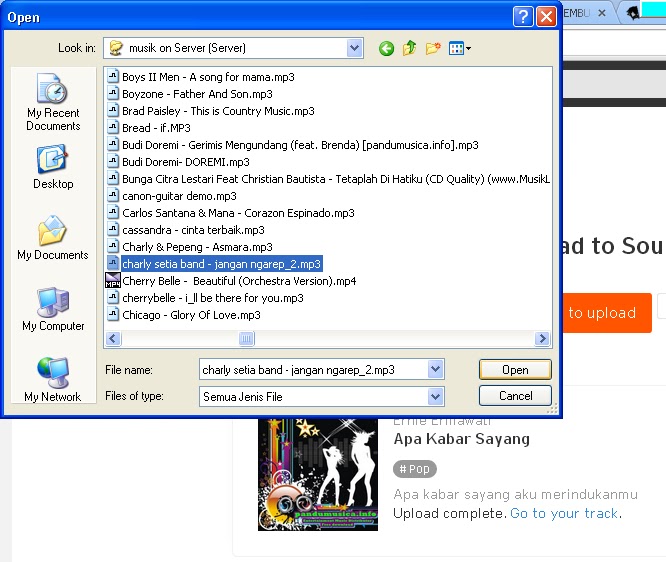
Task: Click mp3 icon beside Chicago - Glory Of Love
Action: 113,314
